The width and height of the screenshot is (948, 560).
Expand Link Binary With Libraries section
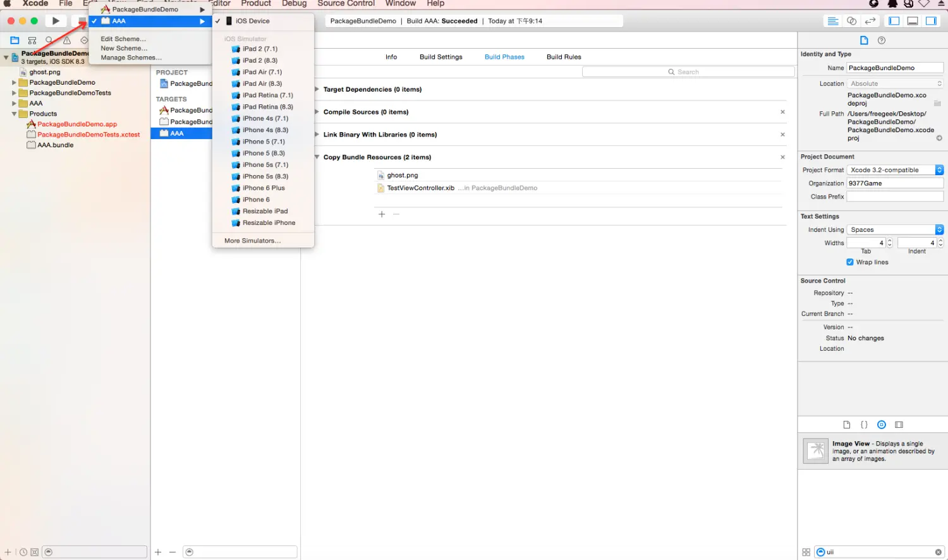(x=317, y=135)
